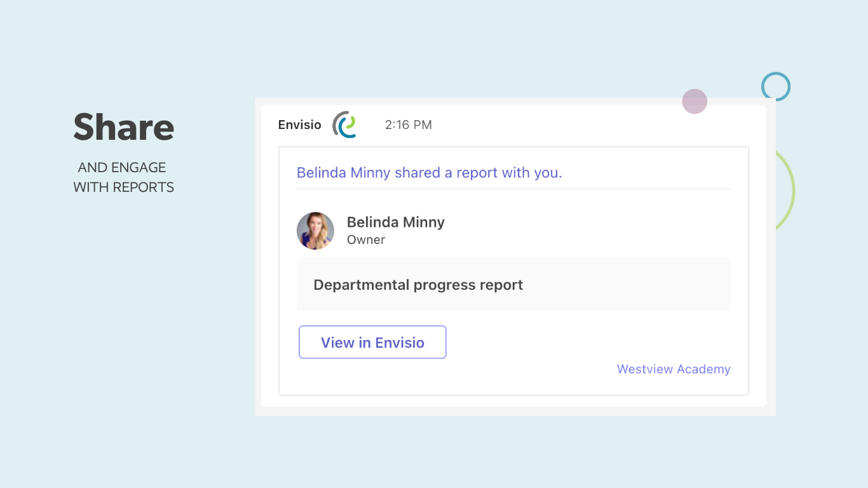Click the View in Envisio button

click(372, 342)
